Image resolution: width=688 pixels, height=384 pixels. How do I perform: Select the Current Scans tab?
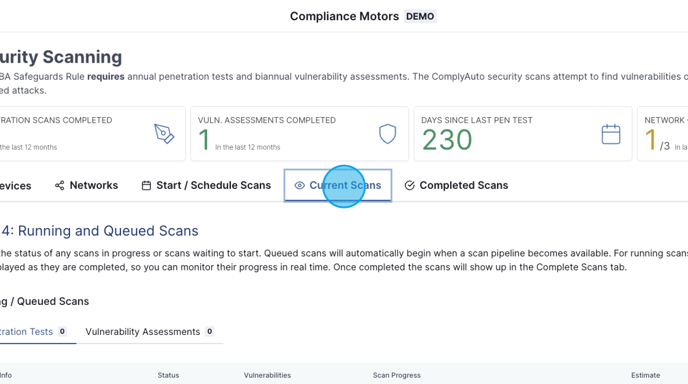(337, 186)
